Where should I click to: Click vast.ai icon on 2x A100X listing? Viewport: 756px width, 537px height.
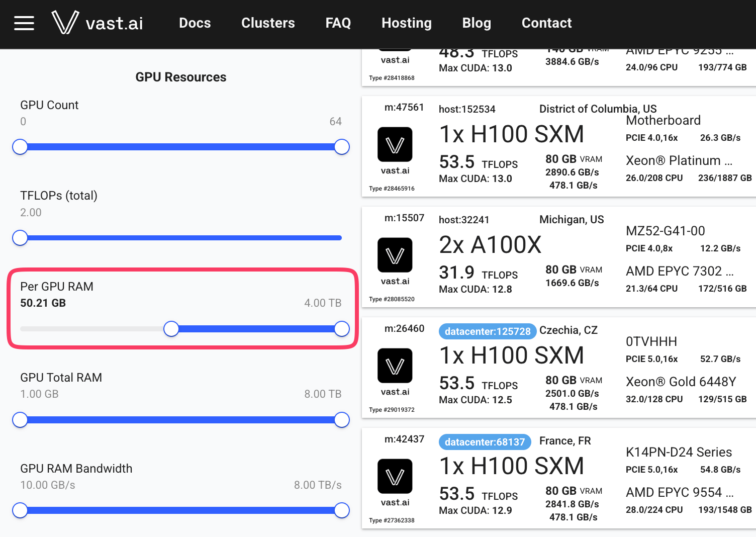395,255
